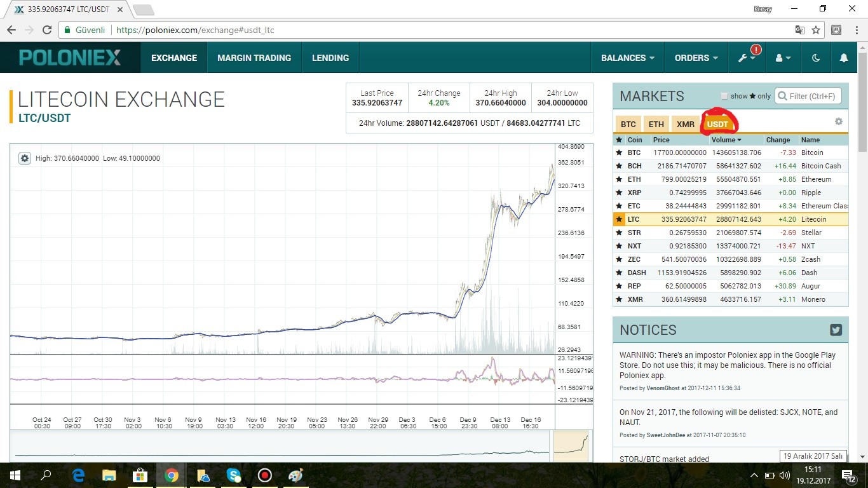Toggle the LTC row favorite star
This screenshot has height=488, width=868.
(x=619, y=219)
